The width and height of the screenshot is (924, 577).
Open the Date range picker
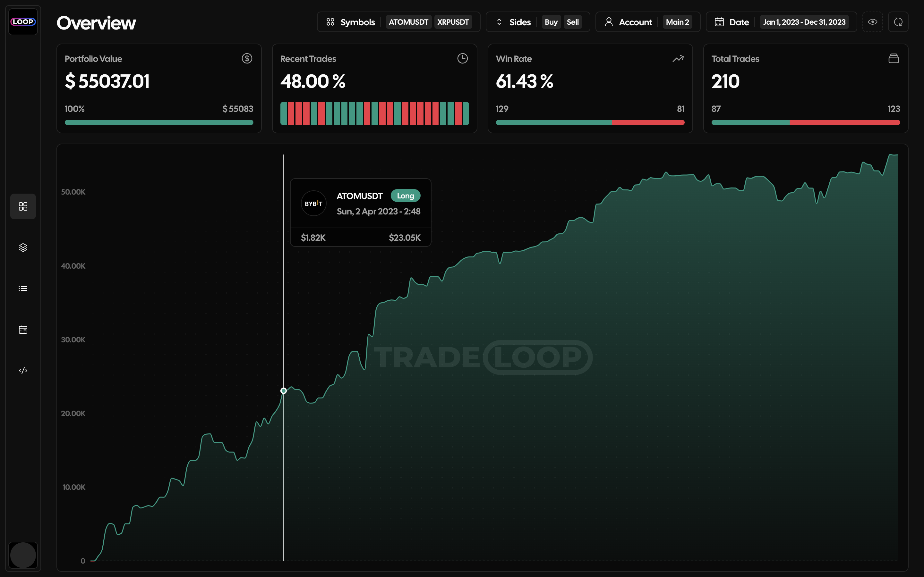[x=732, y=22]
